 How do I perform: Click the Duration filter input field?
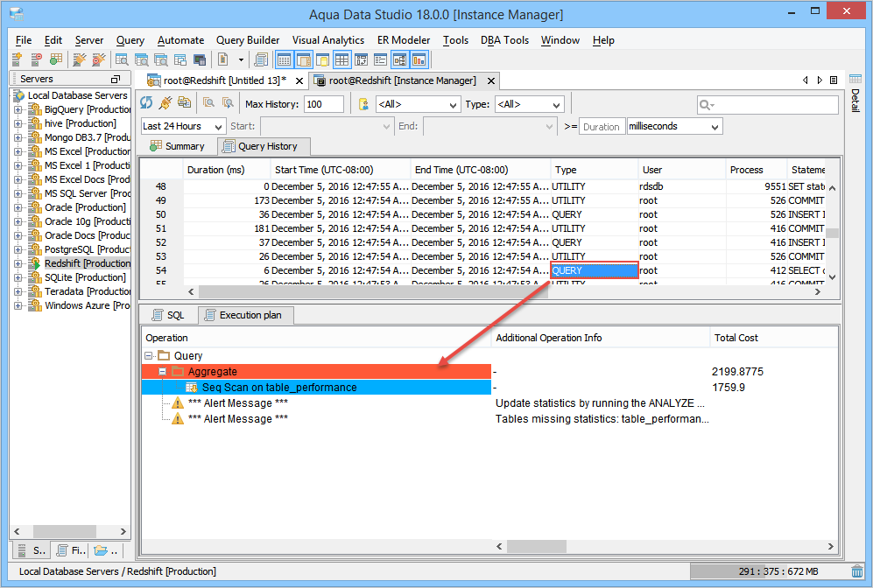coord(602,126)
